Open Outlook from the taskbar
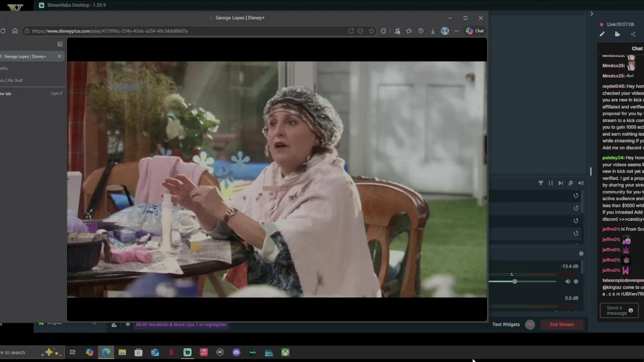Image resolution: width=644 pixels, height=362 pixels. (155, 352)
